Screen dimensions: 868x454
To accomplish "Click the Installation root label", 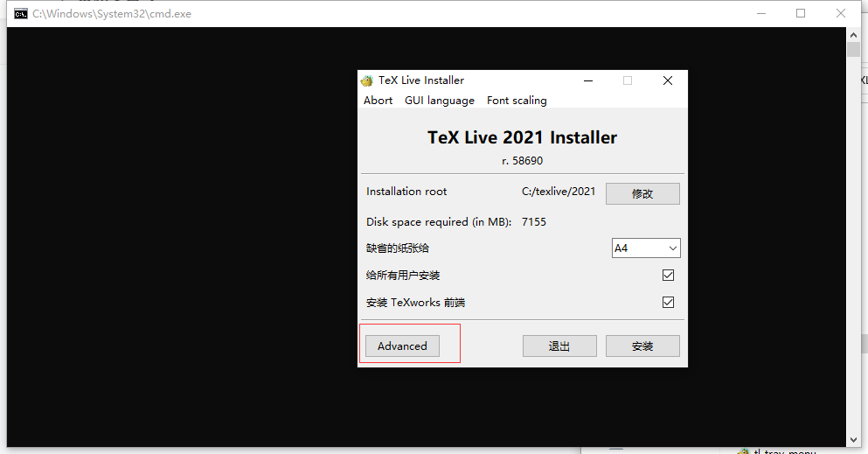I will tap(406, 192).
